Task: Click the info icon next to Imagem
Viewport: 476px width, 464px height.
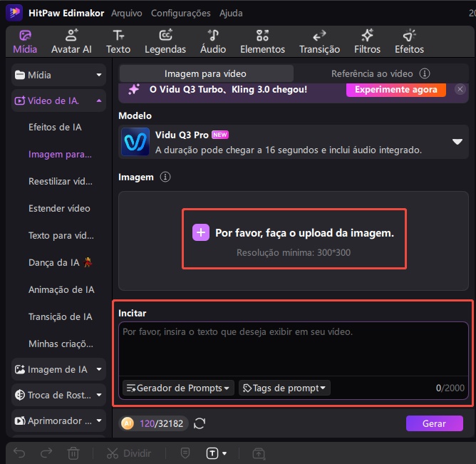Action: (x=165, y=177)
